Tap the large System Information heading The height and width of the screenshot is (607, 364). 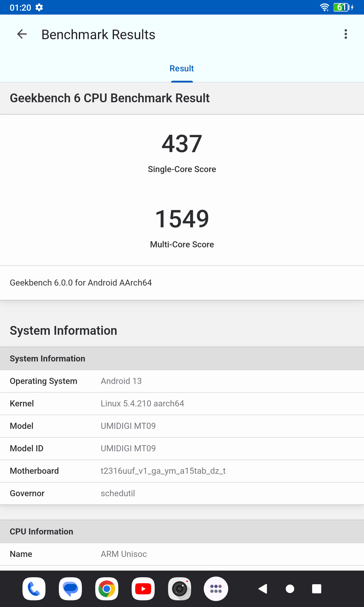click(63, 331)
